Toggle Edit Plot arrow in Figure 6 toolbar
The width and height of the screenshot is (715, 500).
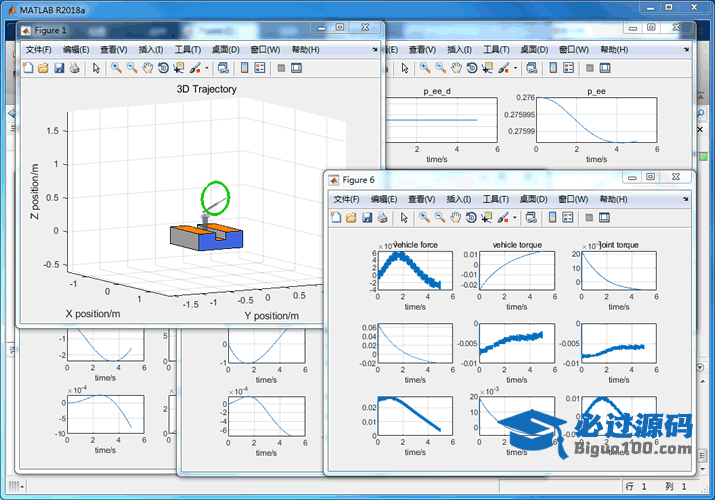(404, 217)
